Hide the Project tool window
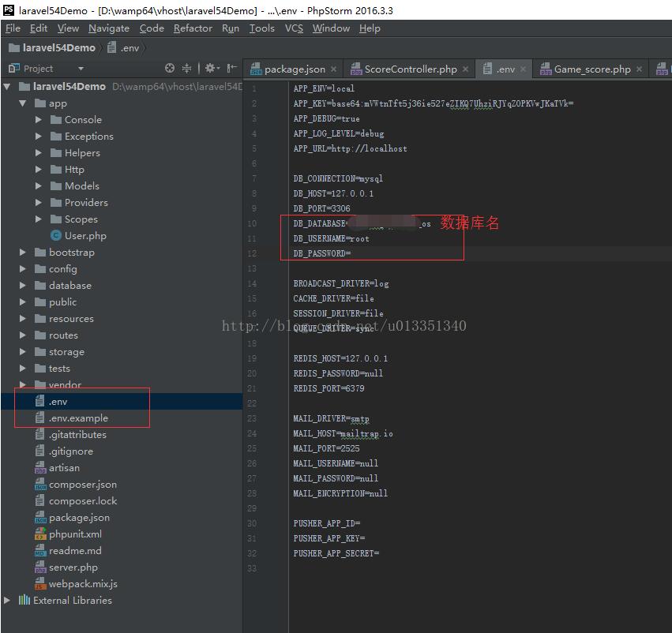This screenshot has height=633, width=672. [x=231, y=69]
